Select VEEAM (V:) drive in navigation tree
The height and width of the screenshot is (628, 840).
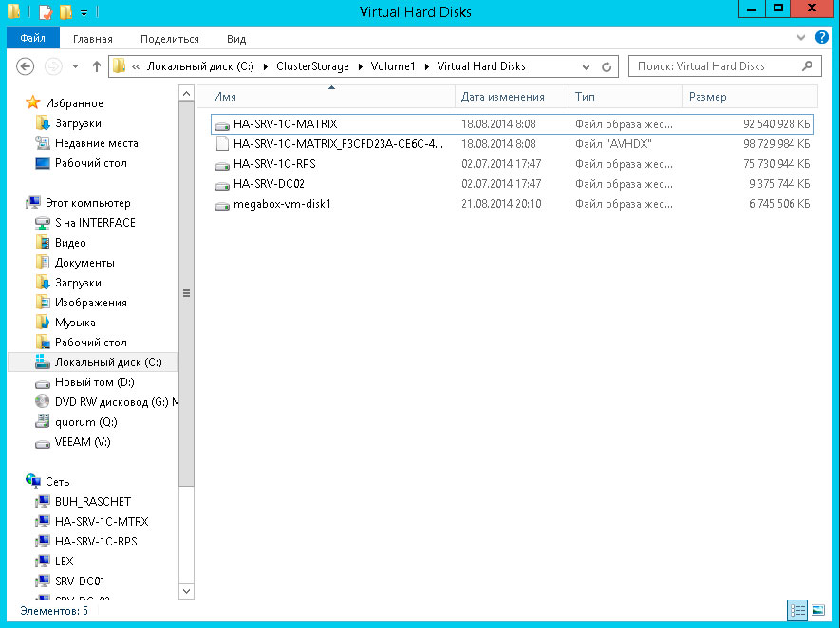point(83,442)
